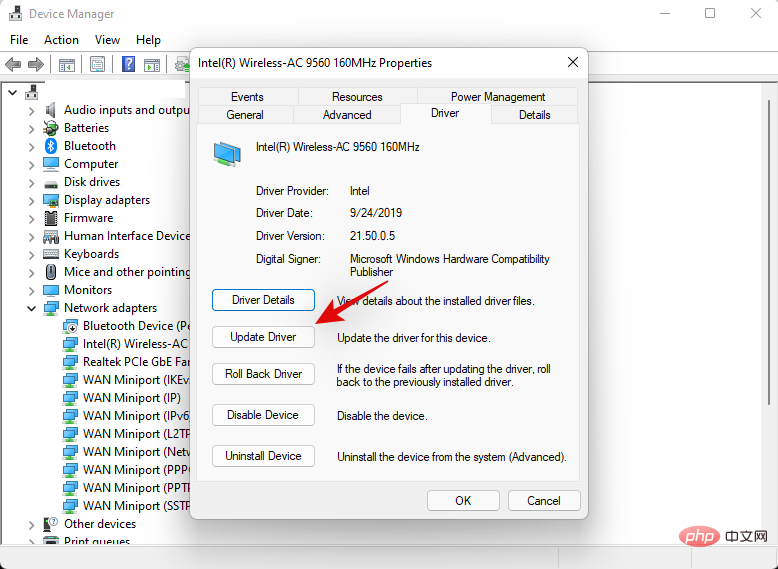Switch to the Advanced tab
Viewport: 778px width, 569px height.
pos(347,115)
